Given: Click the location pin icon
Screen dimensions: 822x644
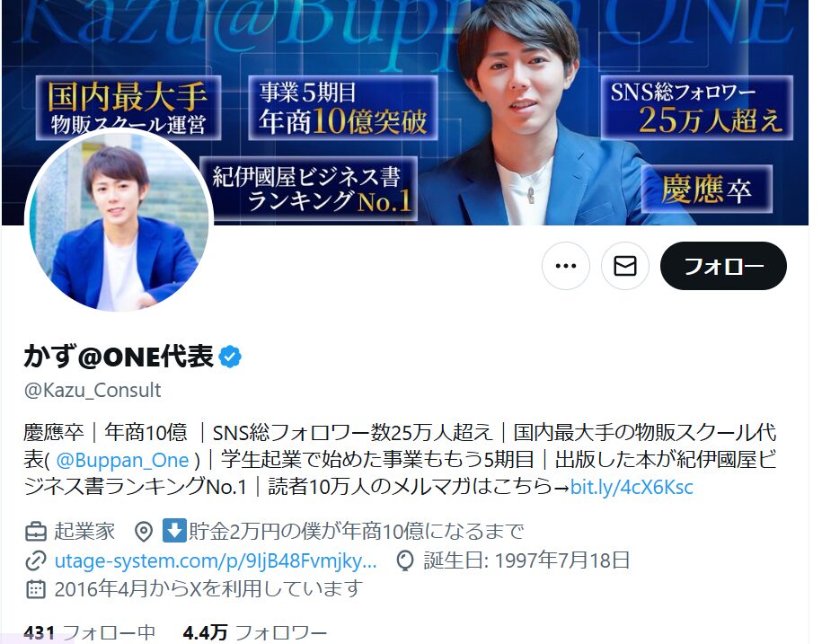Looking at the screenshot, I should pos(144,532).
